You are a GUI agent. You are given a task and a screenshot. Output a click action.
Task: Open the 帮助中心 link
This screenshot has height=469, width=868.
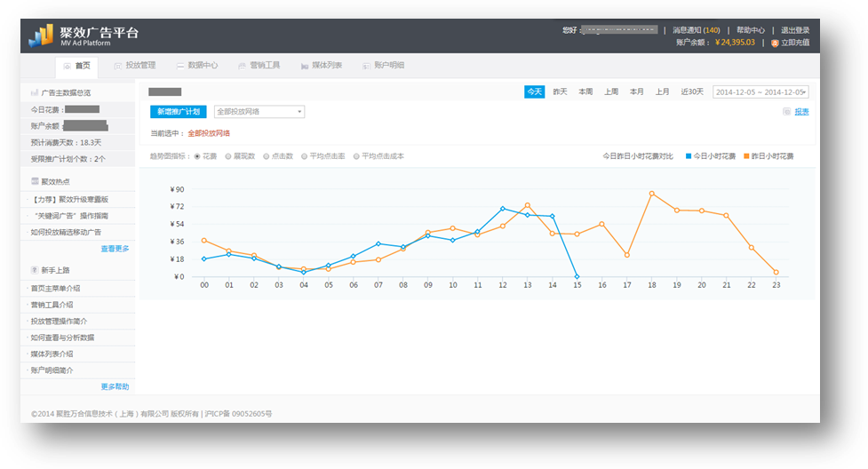[x=750, y=30]
